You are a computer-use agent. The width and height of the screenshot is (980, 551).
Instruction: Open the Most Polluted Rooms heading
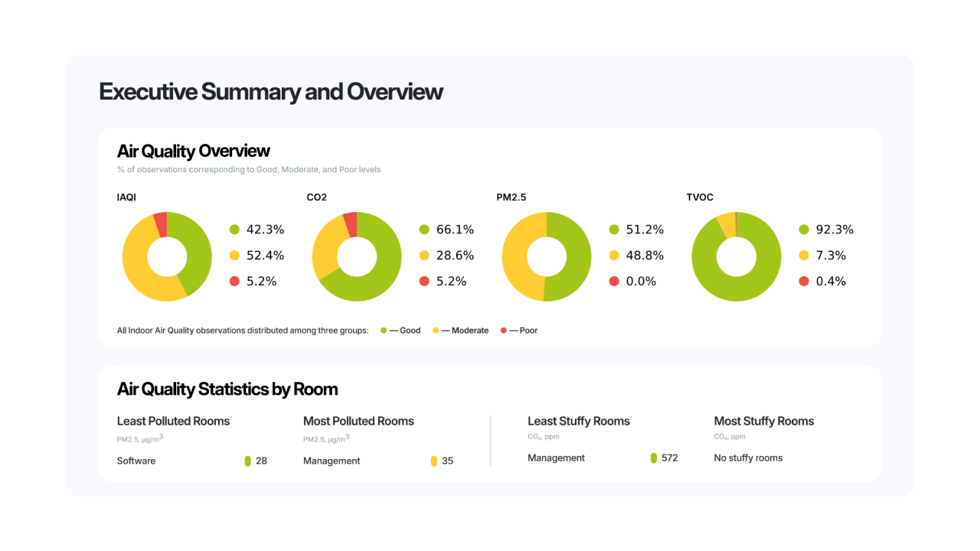[x=358, y=421]
